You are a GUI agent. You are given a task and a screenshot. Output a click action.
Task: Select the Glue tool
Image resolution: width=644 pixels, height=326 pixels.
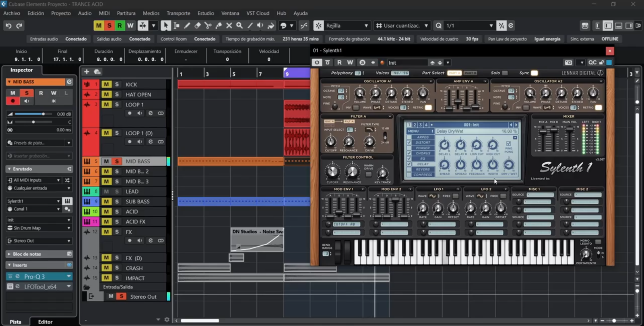point(219,26)
